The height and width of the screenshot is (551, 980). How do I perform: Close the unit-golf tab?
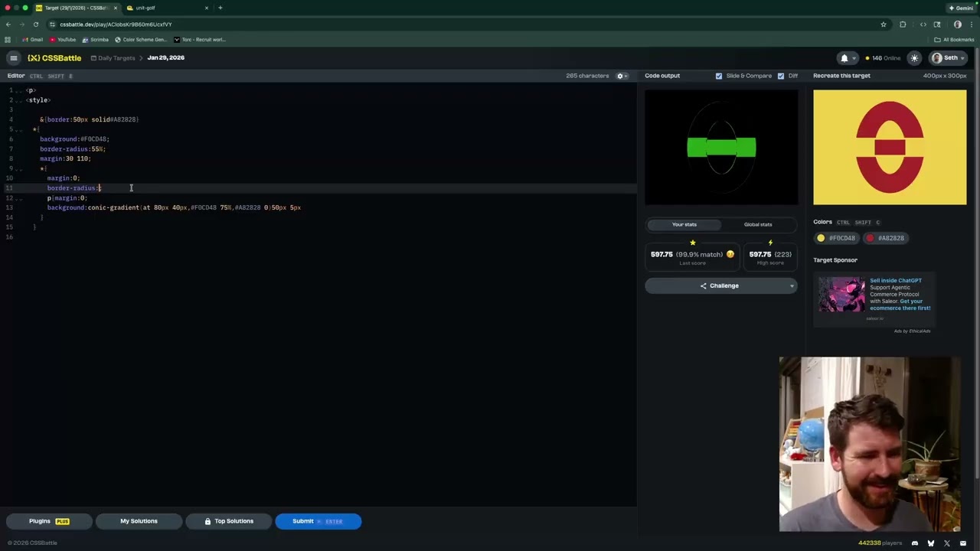tap(207, 8)
